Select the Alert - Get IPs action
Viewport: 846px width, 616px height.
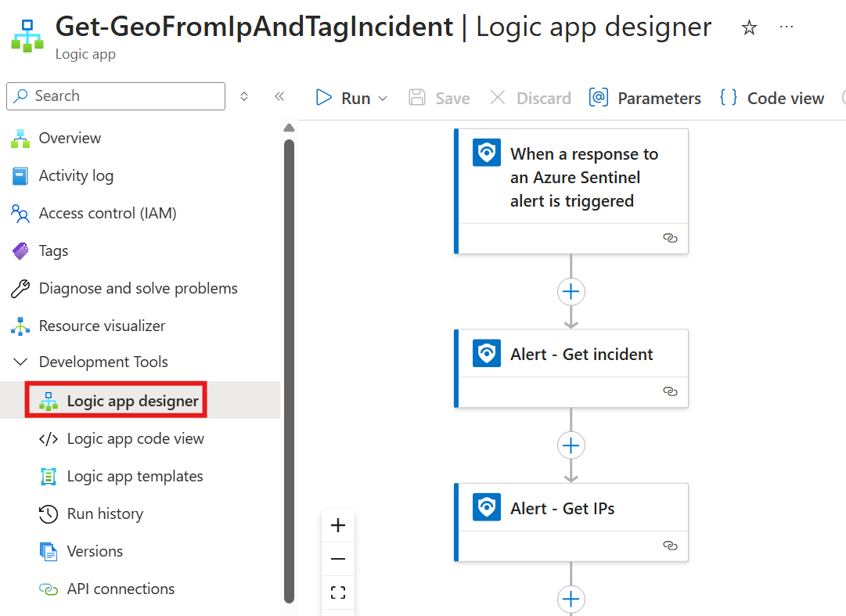click(x=571, y=522)
